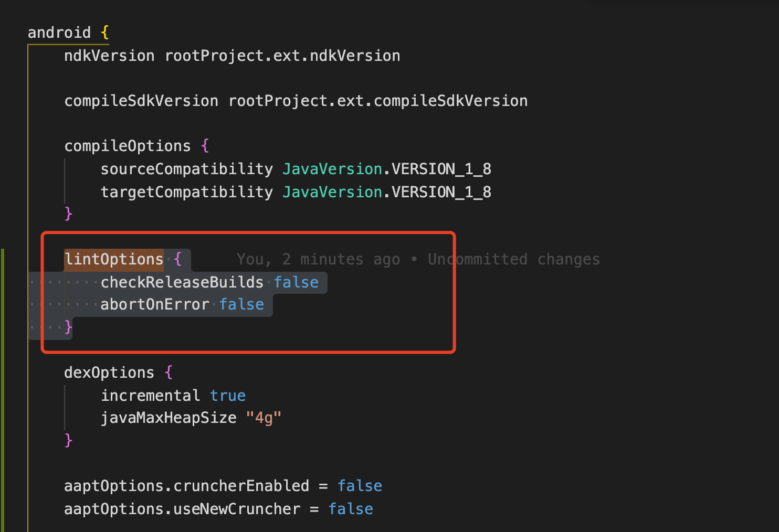Click the closing brace of compileOptions block
Viewport: 779px width, 532px height.
(68, 214)
